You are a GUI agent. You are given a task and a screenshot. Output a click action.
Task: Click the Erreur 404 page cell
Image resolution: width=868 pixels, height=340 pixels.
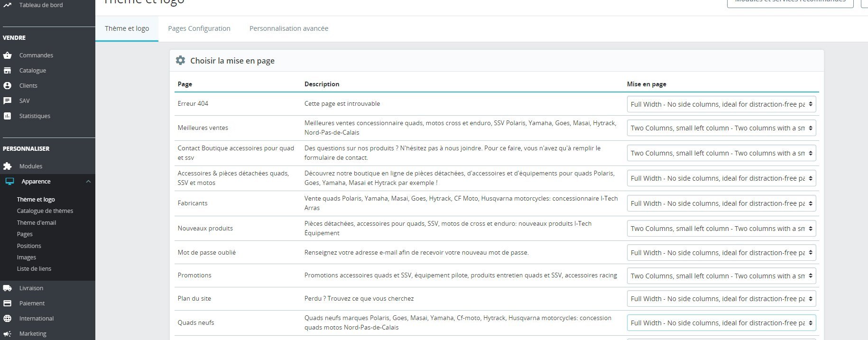pos(193,104)
